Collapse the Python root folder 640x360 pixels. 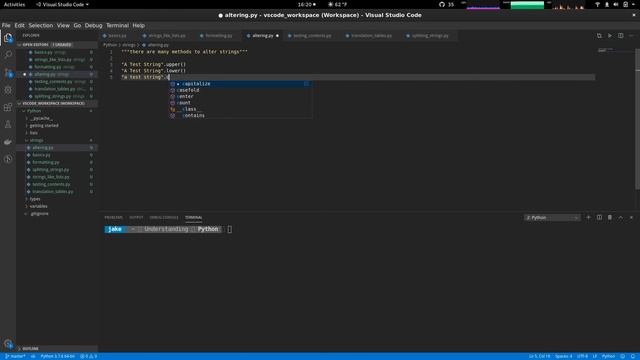[x=57, y=111]
